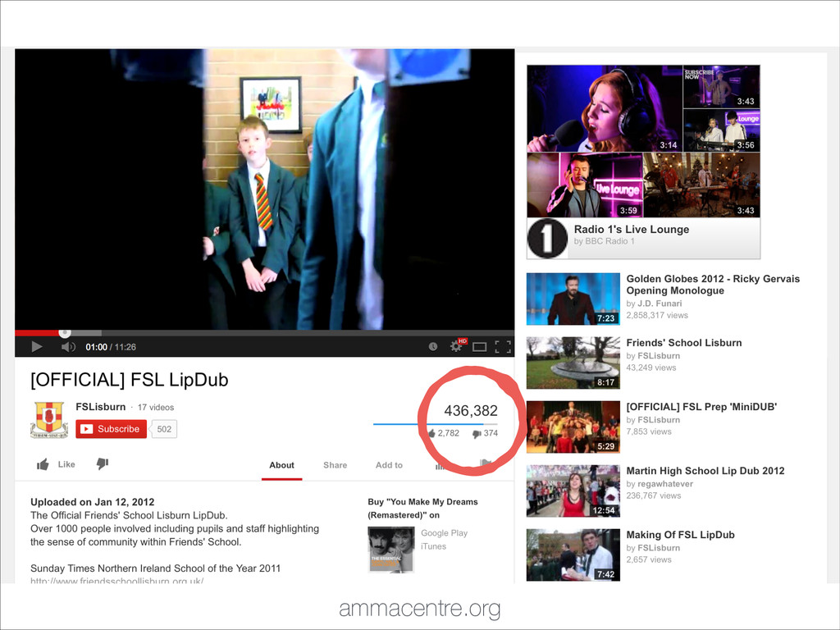This screenshot has height=630, width=840.
Task: Open the 3:14 singer playlist thumbnail
Action: point(605,108)
